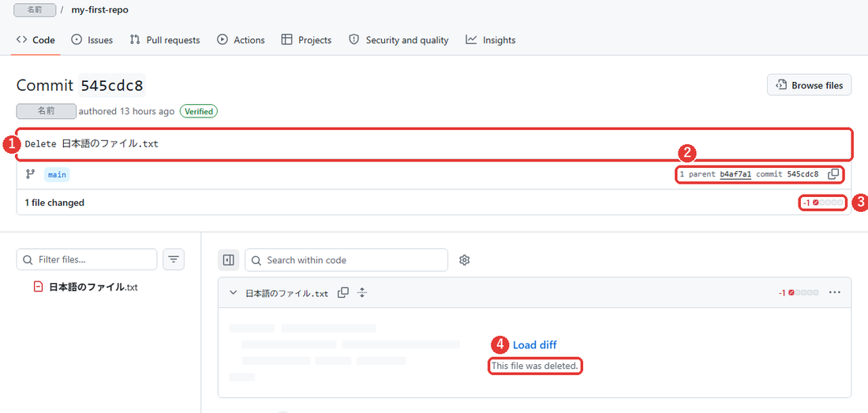
Task: Click the deleted file icon in tree
Action: point(38,287)
